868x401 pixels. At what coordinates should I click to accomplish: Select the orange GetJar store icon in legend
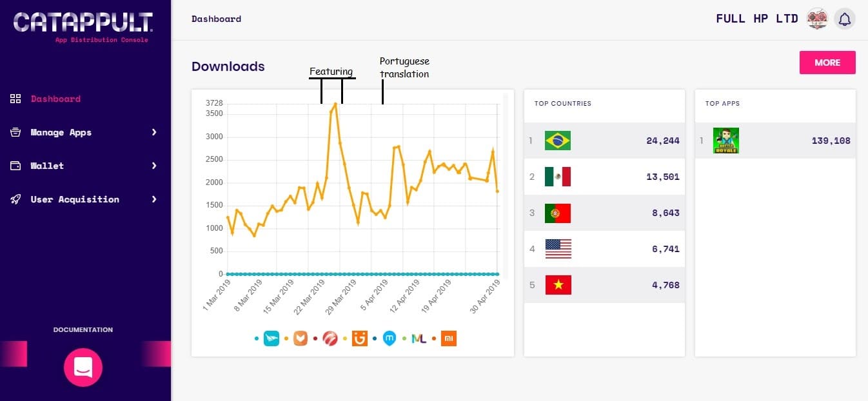[359, 338]
